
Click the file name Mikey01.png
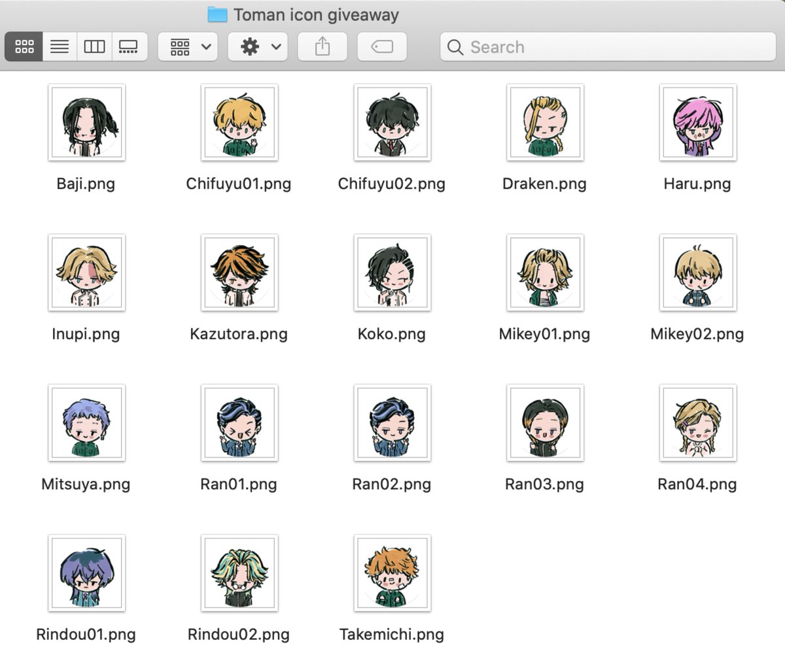tap(544, 334)
